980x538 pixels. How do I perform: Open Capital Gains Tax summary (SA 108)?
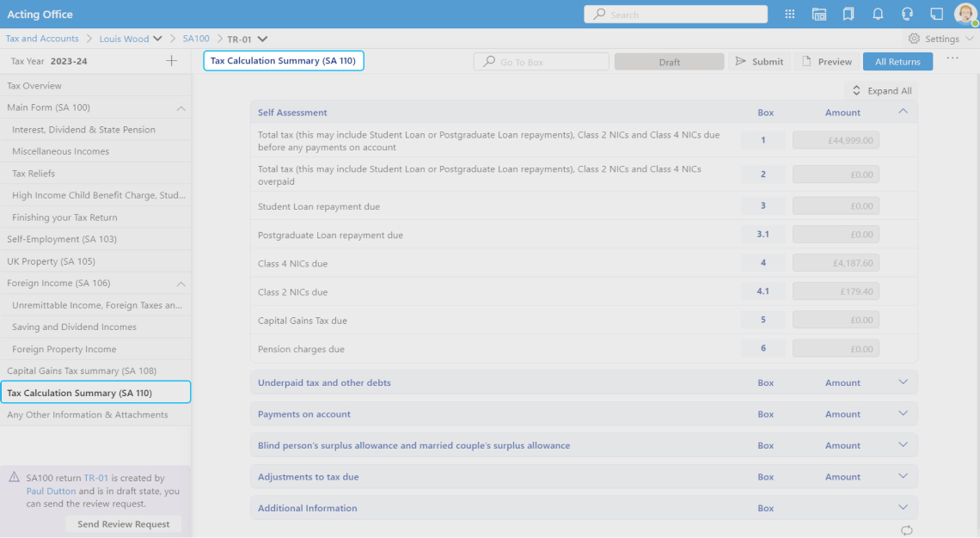[82, 370]
